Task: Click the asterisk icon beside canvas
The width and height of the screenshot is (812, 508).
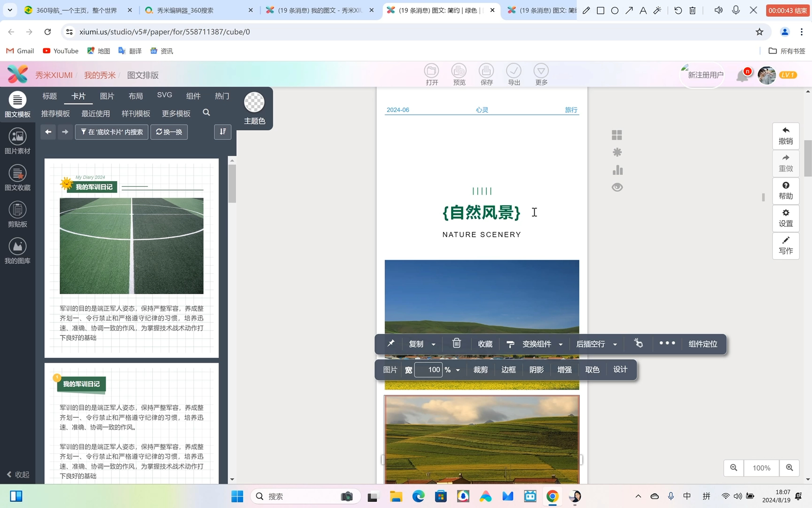Action: coord(617,152)
